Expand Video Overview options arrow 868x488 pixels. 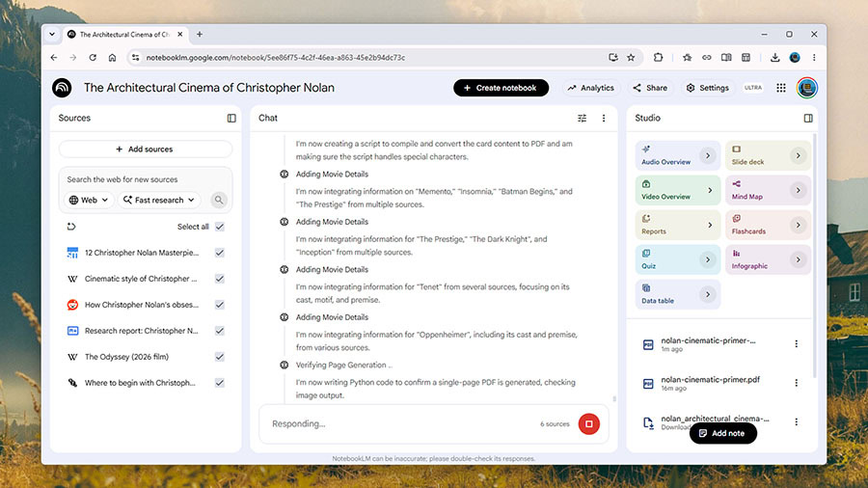[710, 190]
